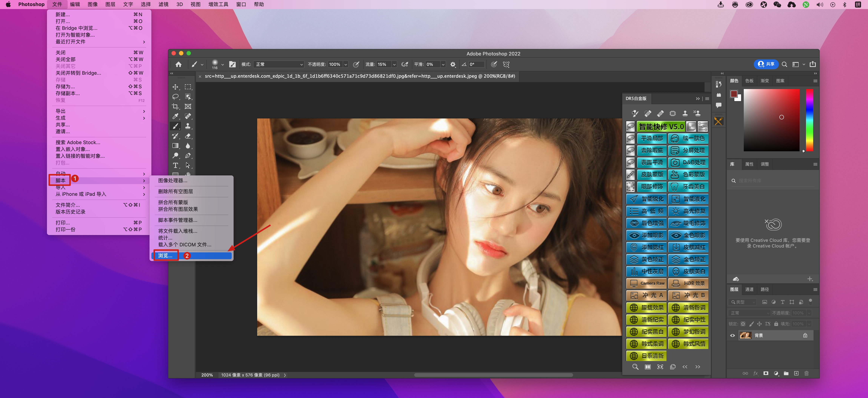This screenshot has width=868, height=398.
Task: Select the Move tool in toolbar
Action: tap(175, 87)
